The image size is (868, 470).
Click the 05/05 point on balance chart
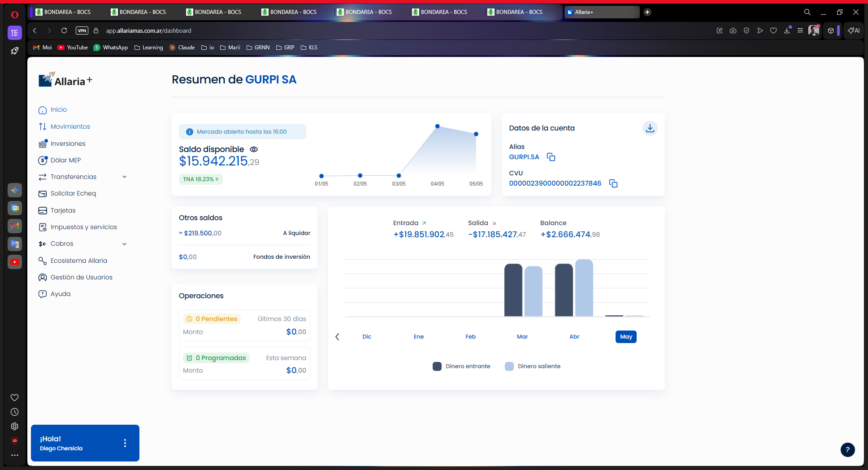pyautogui.click(x=476, y=134)
